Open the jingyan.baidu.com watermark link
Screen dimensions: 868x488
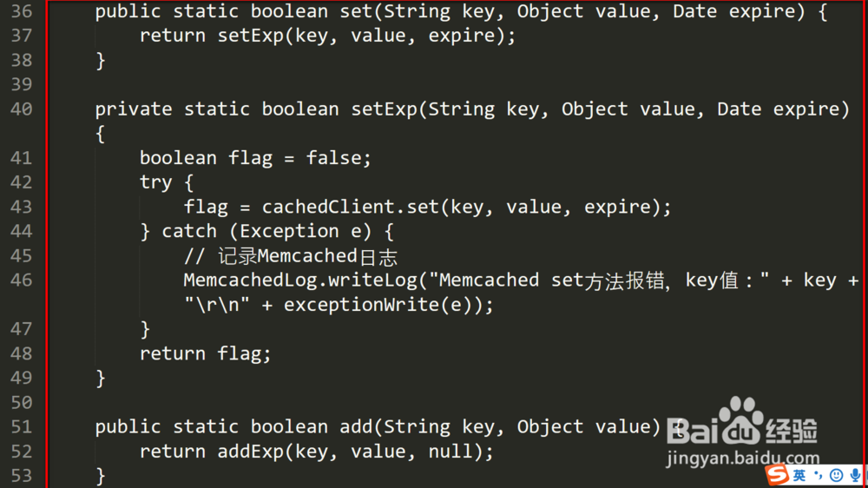click(743, 457)
